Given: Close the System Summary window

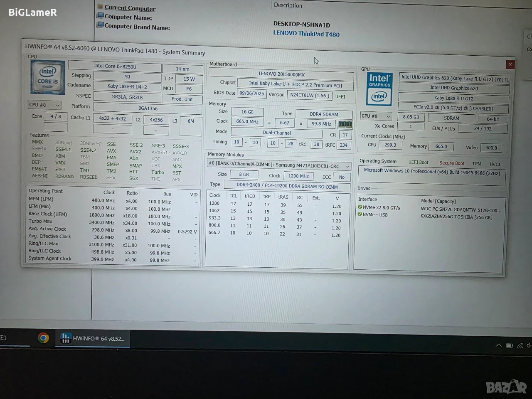Looking at the screenshot, I should 510,64.
